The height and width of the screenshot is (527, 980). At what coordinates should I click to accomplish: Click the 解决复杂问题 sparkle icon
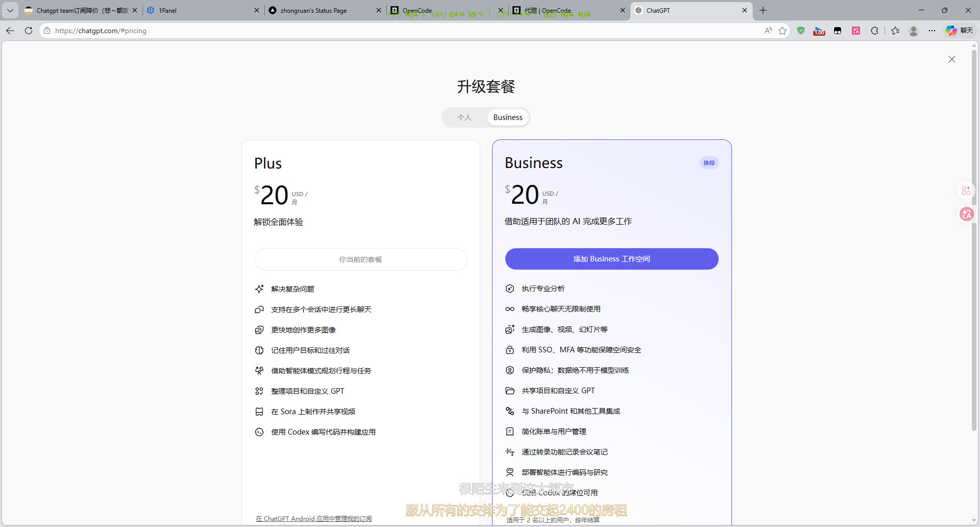pos(259,289)
